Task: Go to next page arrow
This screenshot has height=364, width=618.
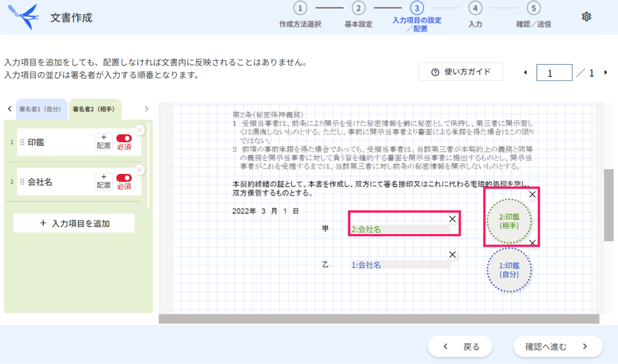Action: point(606,73)
